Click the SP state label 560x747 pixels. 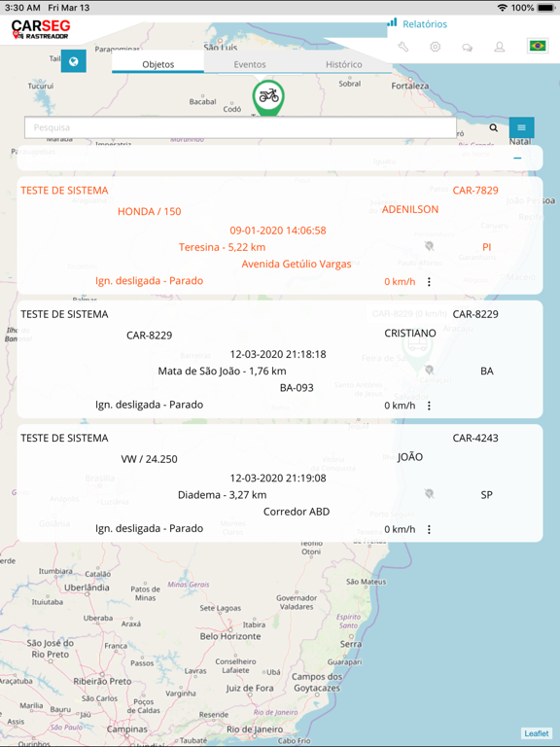coord(487,495)
